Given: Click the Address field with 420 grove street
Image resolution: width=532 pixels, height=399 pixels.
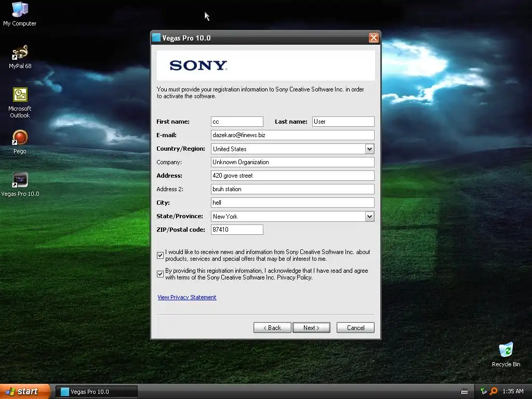Looking at the screenshot, I should [292, 176].
